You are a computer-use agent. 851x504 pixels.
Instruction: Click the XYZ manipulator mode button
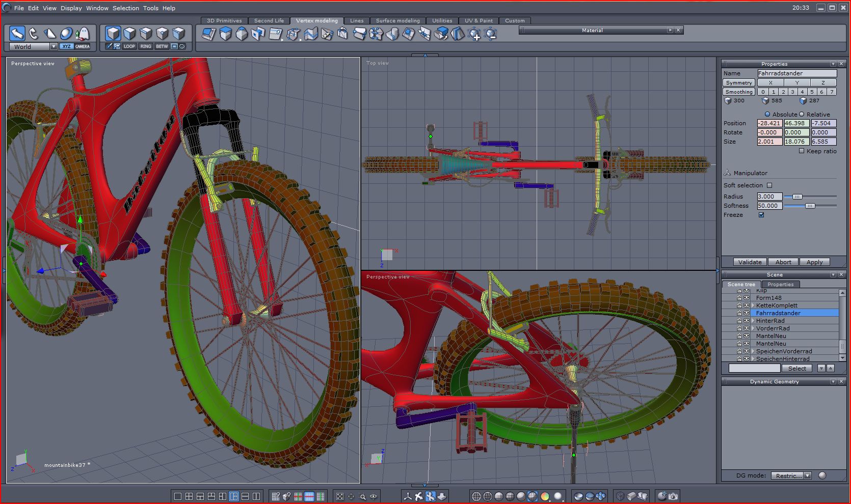pyautogui.click(x=66, y=46)
